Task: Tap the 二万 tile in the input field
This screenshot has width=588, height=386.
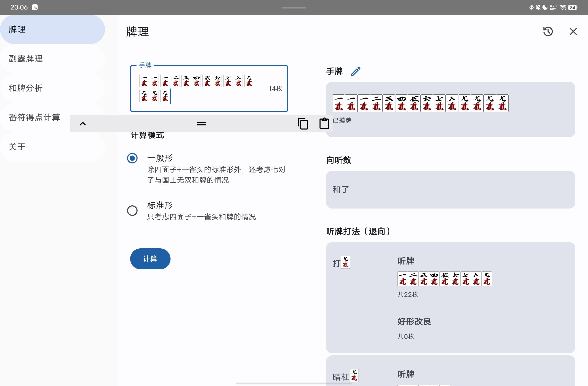Action: (175, 81)
